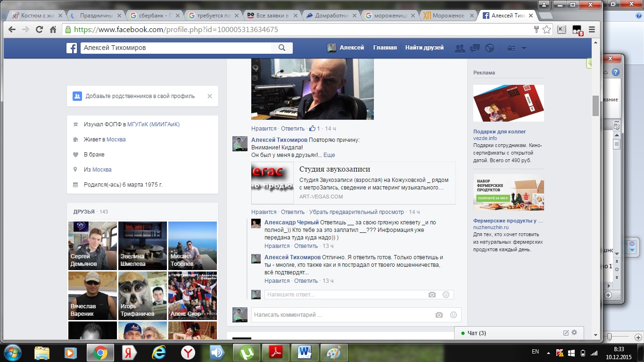
Task: Dismiss the 'Добавьте родственников' suggestion
Action: tap(210, 96)
